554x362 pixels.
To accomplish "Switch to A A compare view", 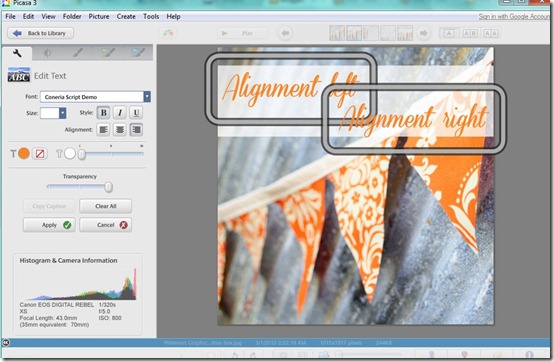I will click(x=490, y=33).
